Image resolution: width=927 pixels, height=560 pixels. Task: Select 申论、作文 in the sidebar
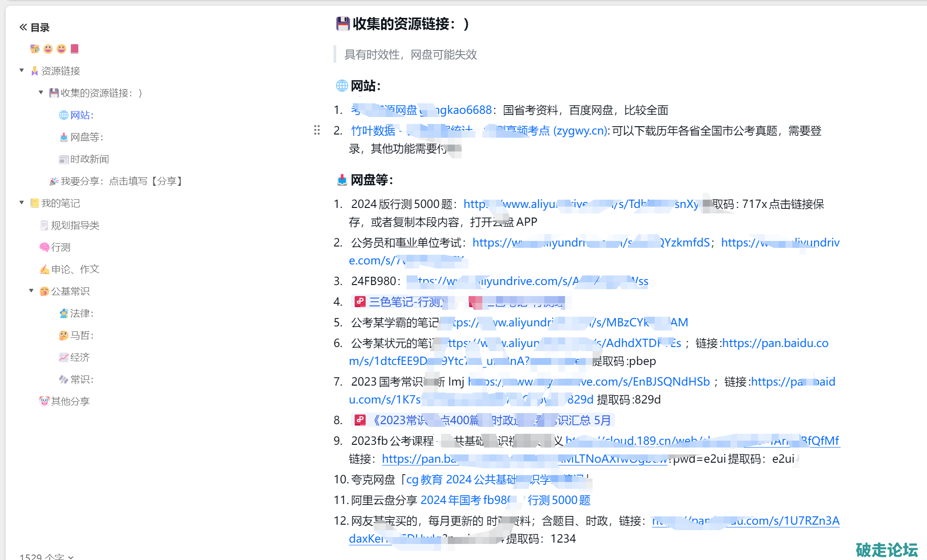tap(75, 269)
